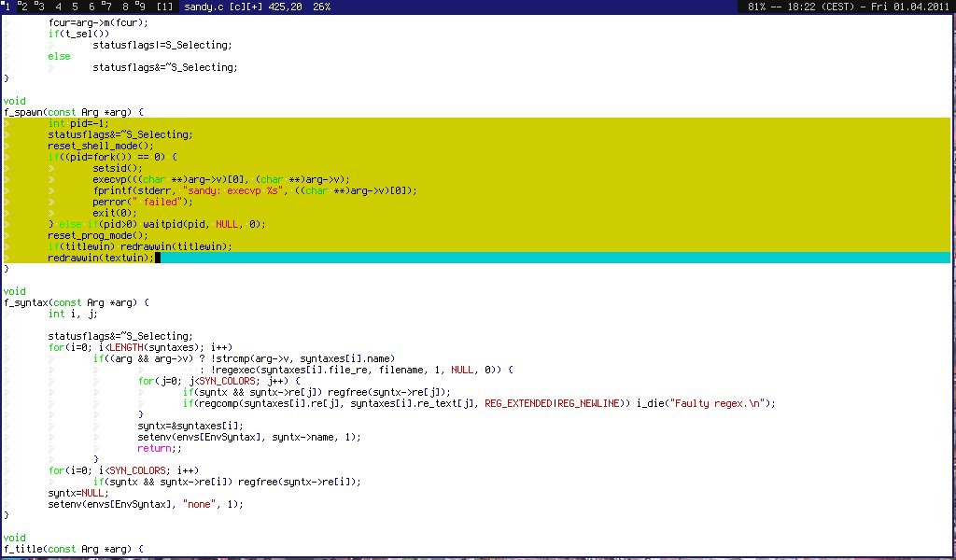Screen dimensions: 956x560
Task: Open workspace tag 5
Action: point(75,7)
